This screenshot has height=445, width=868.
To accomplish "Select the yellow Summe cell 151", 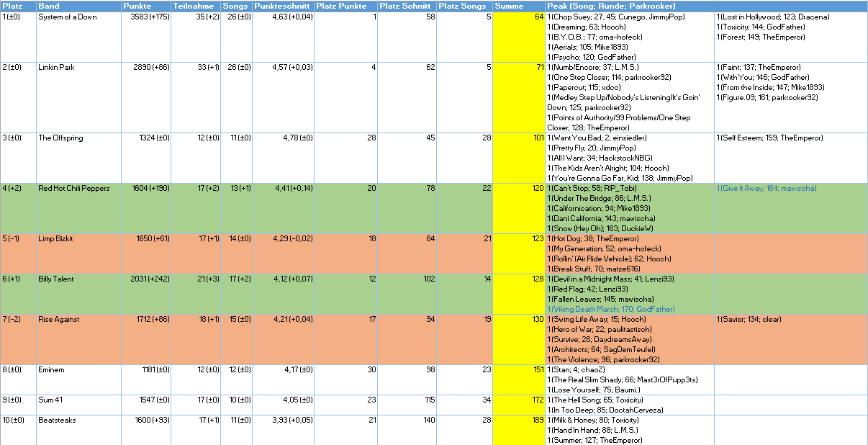I will click(x=519, y=379).
